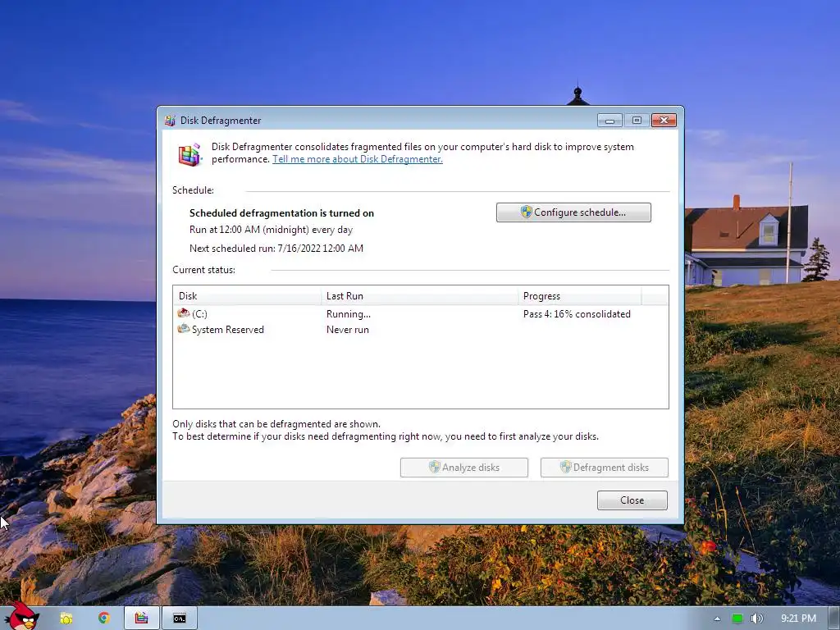840x630 pixels.
Task: Click Show desktop strip at taskbar end
Action: 834,619
